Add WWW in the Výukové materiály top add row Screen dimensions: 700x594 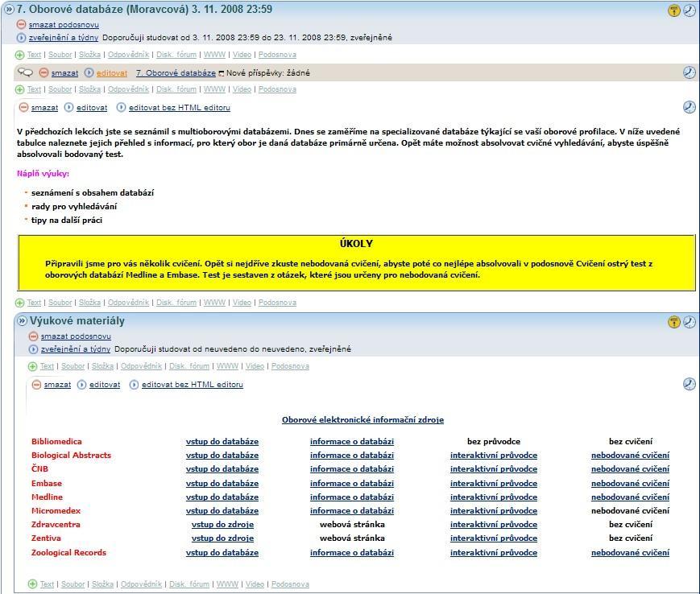tap(228, 366)
